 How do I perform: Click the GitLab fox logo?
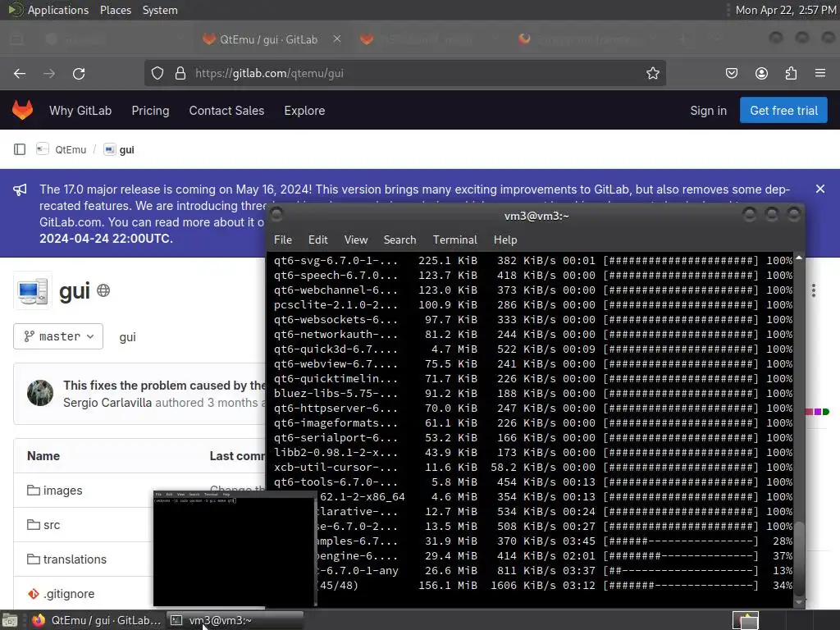(22, 110)
